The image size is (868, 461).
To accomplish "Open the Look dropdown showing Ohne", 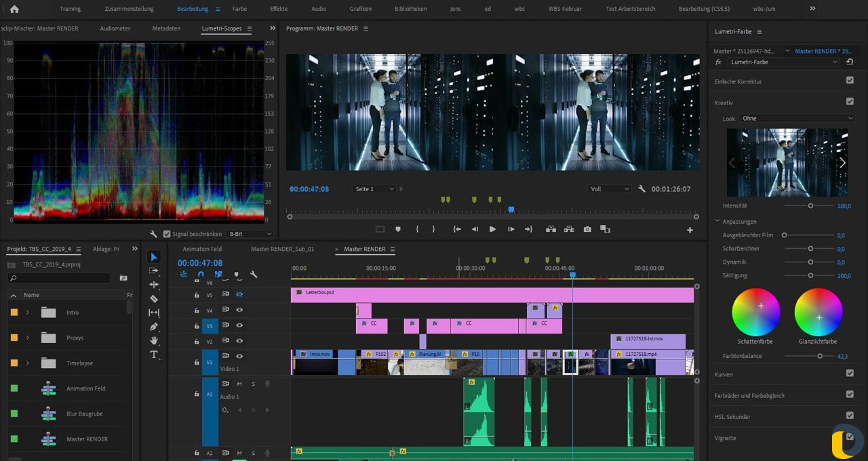I will pos(797,118).
